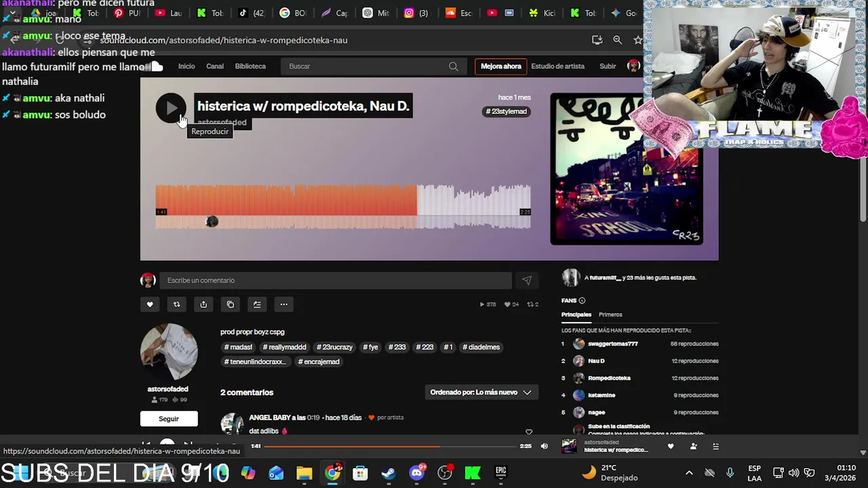This screenshot has width=868, height=488.
Task: Open fan swaggertomas777 profile
Action: (613, 344)
